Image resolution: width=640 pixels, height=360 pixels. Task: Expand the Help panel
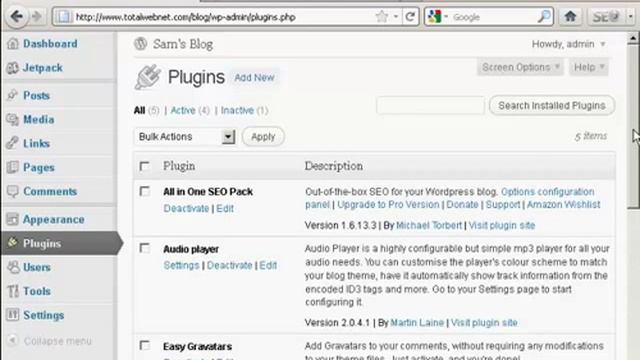pyautogui.click(x=589, y=67)
